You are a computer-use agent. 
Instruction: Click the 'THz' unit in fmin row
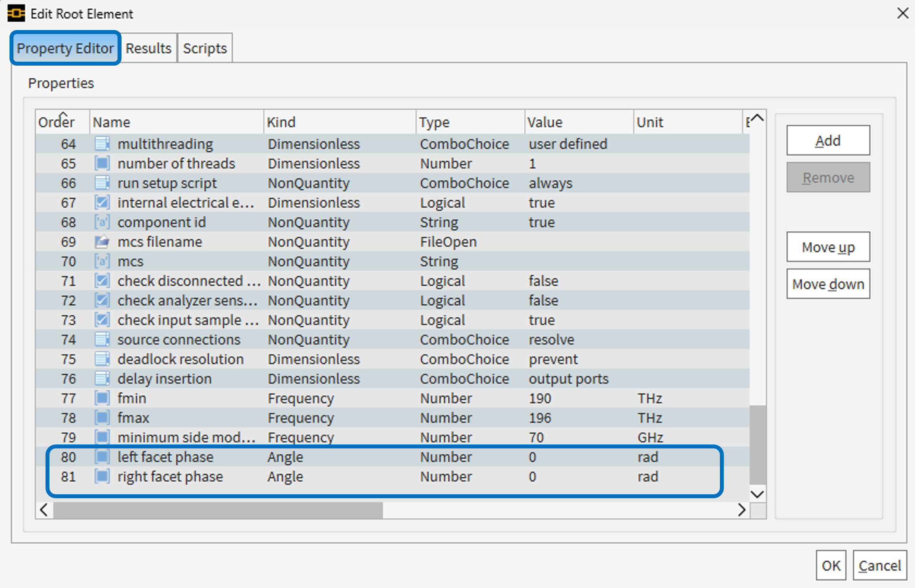pos(649,398)
